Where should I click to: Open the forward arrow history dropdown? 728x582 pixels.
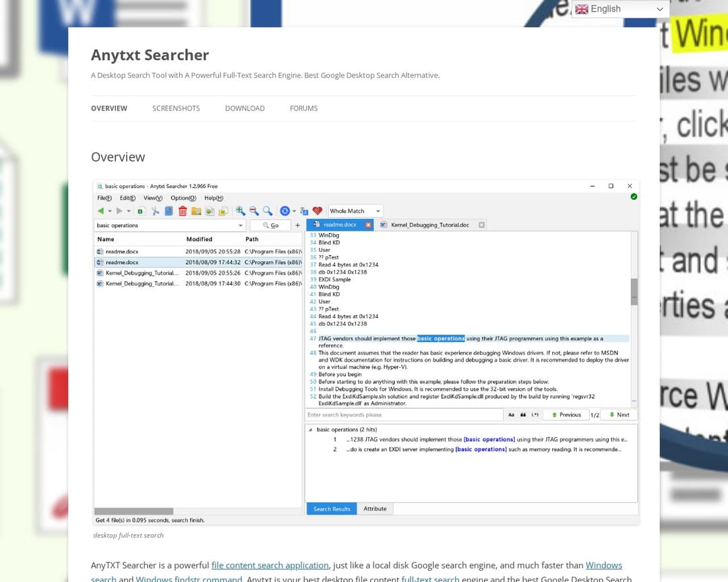(x=129, y=211)
